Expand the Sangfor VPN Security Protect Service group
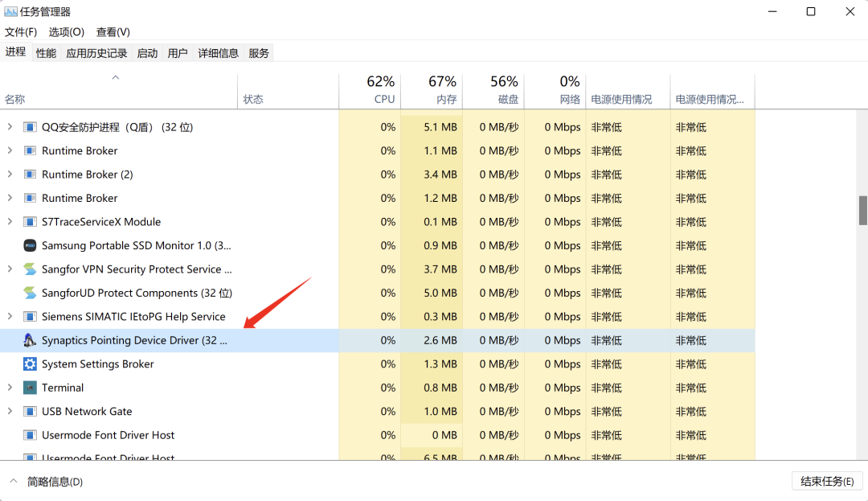Screen dimensions: 868x501 [x=10, y=269]
